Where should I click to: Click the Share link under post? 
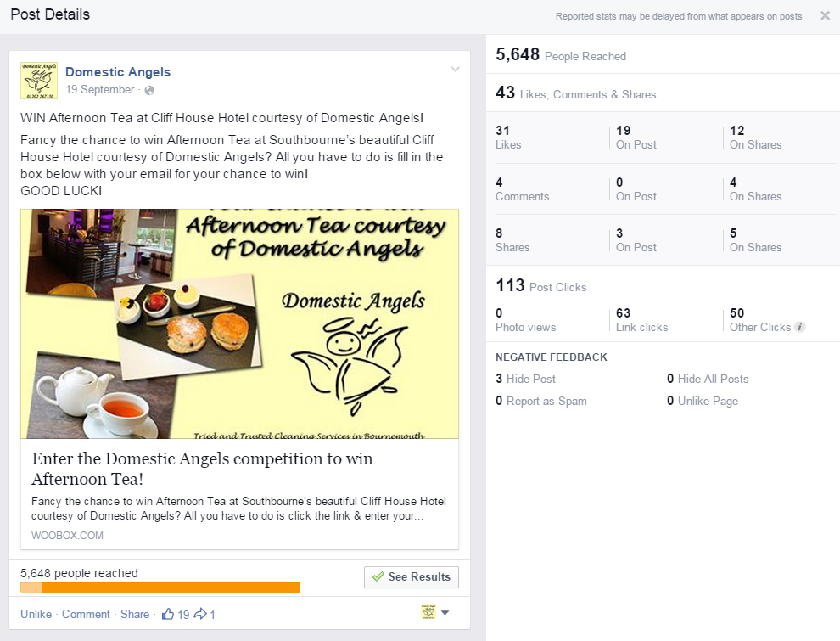(134, 614)
